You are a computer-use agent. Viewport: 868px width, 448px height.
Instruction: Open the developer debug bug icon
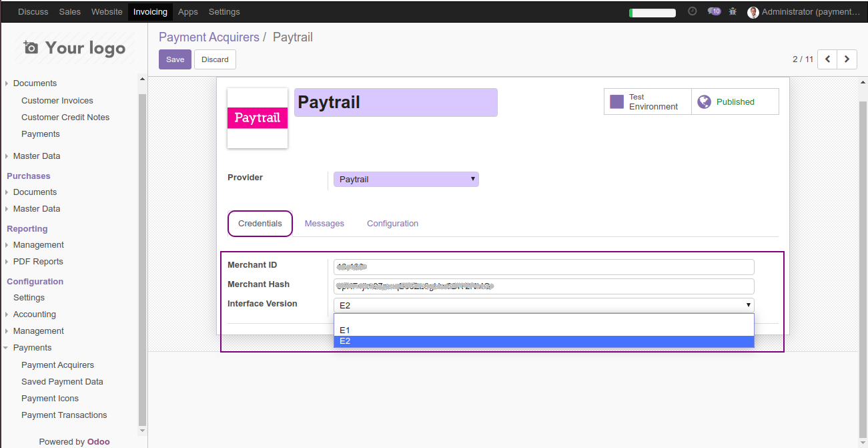tap(733, 11)
